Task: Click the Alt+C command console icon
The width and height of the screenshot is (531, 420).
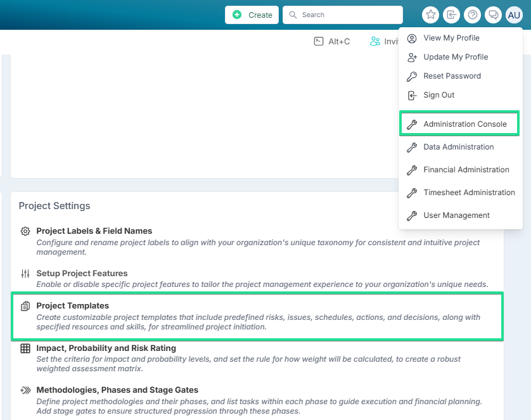Action: pos(319,41)
